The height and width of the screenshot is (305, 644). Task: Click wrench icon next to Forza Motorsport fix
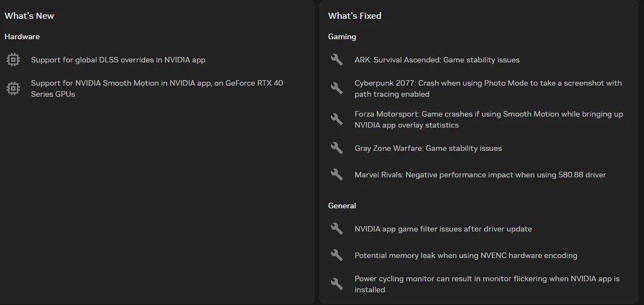[x=336, y=119]
